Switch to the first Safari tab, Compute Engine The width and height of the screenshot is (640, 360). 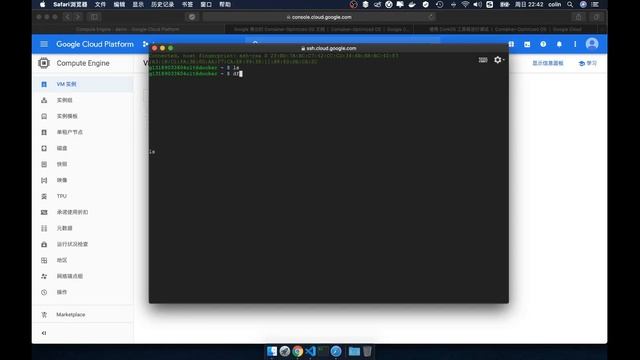[x=128, y=29]
